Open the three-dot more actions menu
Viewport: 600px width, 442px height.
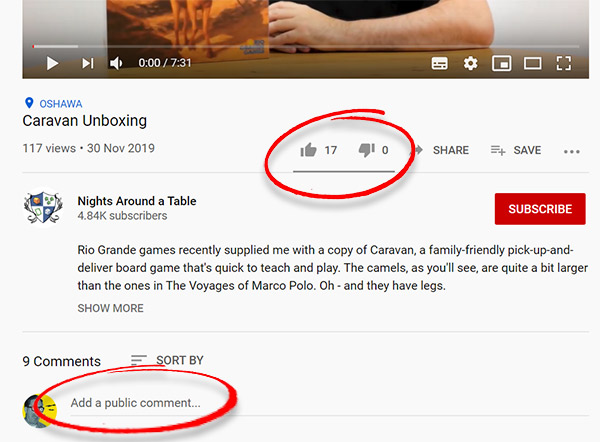pyautogui.click(x=572, y=152)
